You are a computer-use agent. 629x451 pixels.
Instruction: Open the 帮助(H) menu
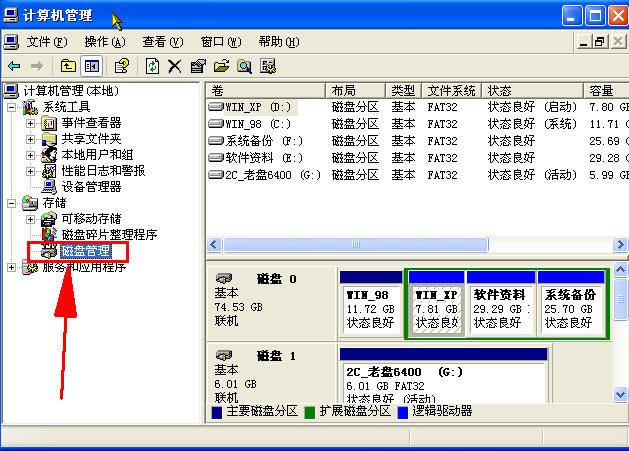pyautogui.click(x=279, y=42)
